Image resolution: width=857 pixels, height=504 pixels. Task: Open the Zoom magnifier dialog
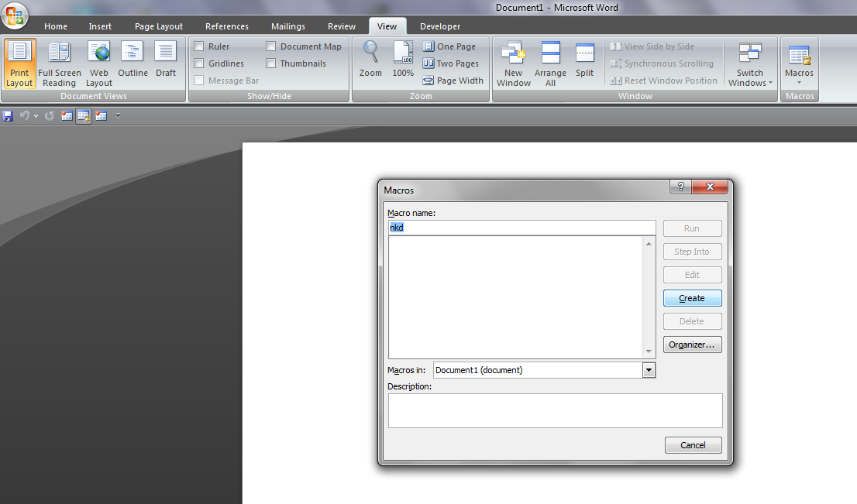(370, 59)
